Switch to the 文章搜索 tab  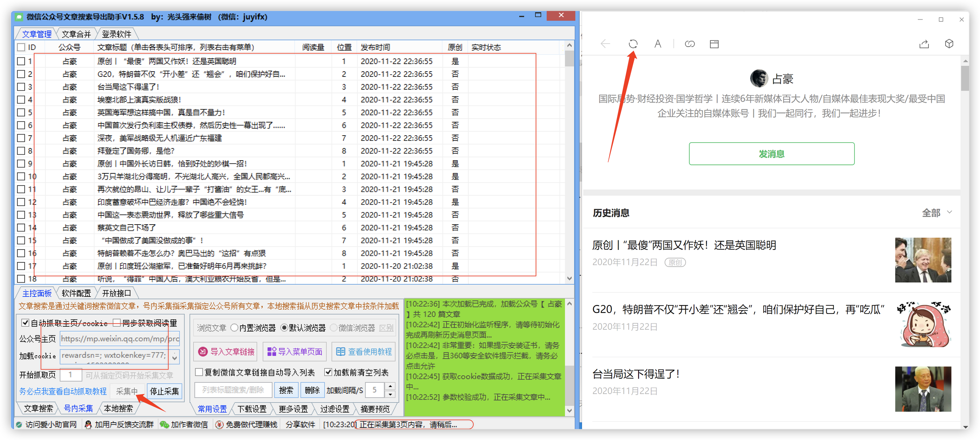click(x=38, y=408)
